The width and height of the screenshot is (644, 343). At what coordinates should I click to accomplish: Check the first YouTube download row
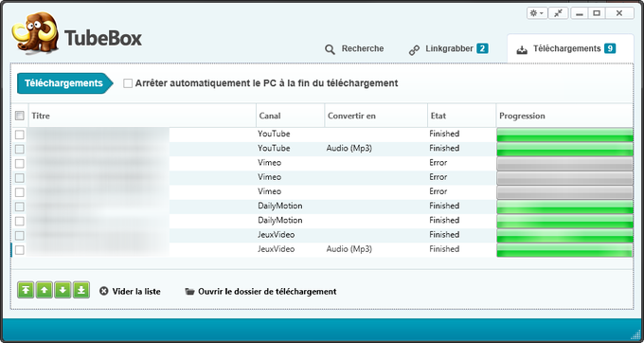tap(20, 135)
